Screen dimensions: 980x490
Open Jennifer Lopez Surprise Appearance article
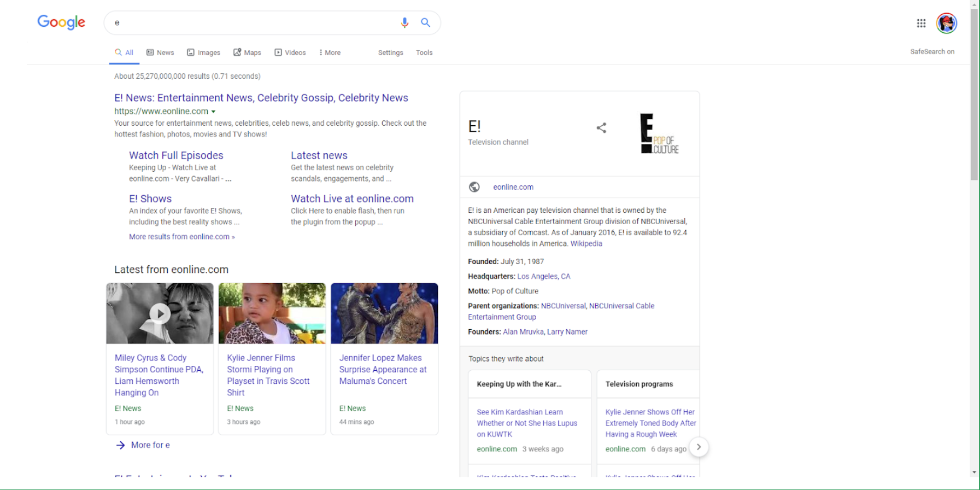(x=383, y=369)
